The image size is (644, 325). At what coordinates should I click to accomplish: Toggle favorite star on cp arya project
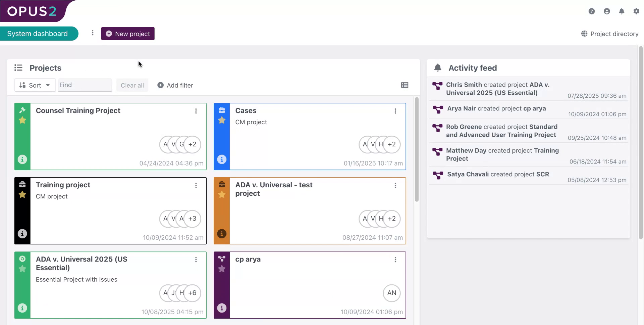[x=222, y=269]
